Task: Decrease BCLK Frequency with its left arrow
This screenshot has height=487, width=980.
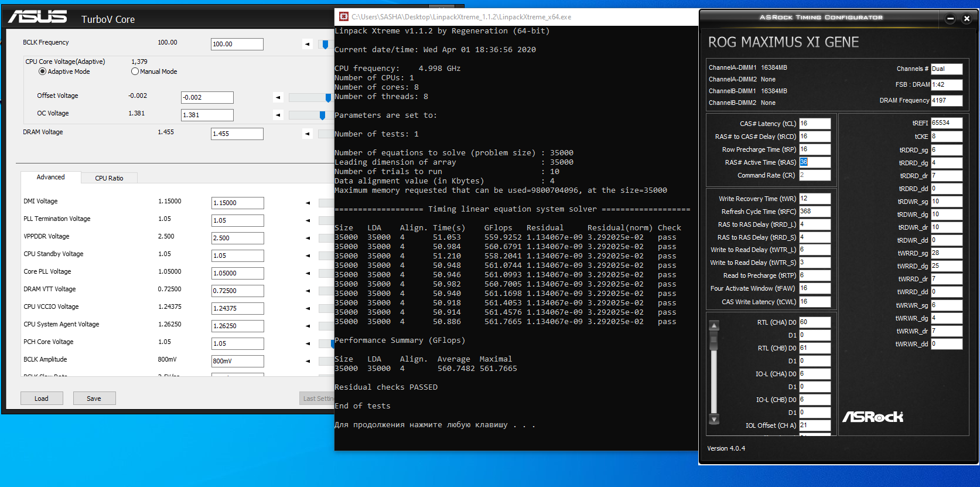Action: (x=307, y=44)
